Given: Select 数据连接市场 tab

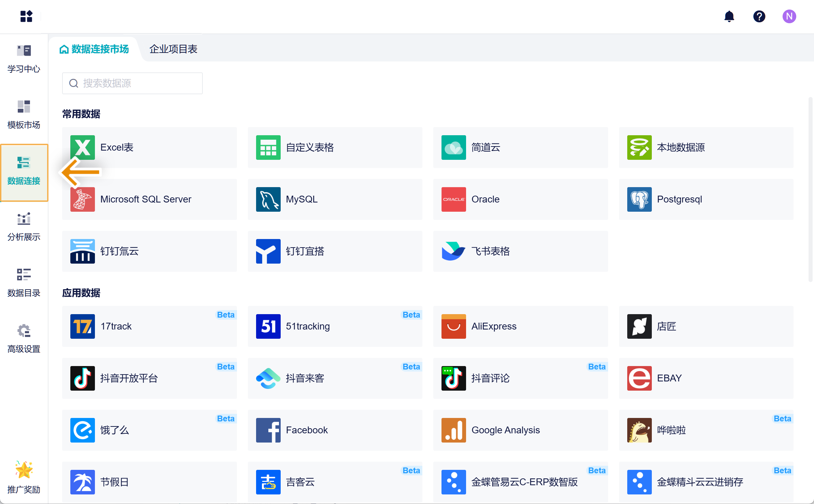Looking at the screenshot, I should tap(95, 49).
